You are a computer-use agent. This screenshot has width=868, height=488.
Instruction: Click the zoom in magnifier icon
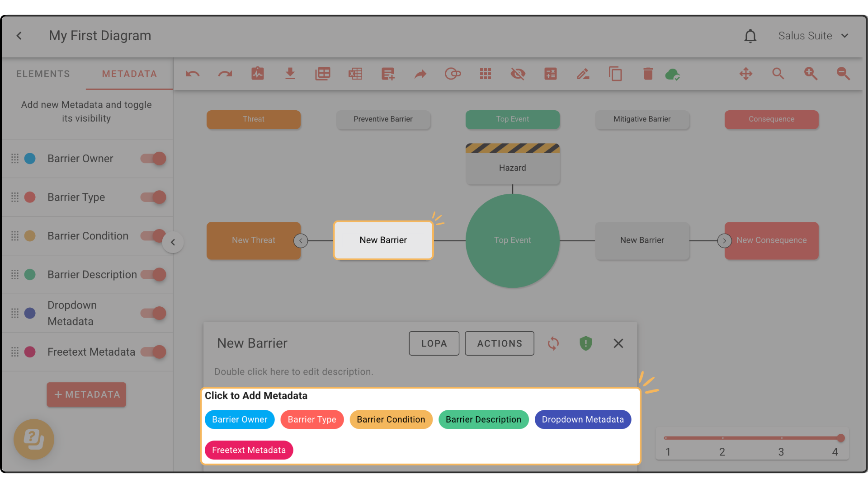point(811,74)
